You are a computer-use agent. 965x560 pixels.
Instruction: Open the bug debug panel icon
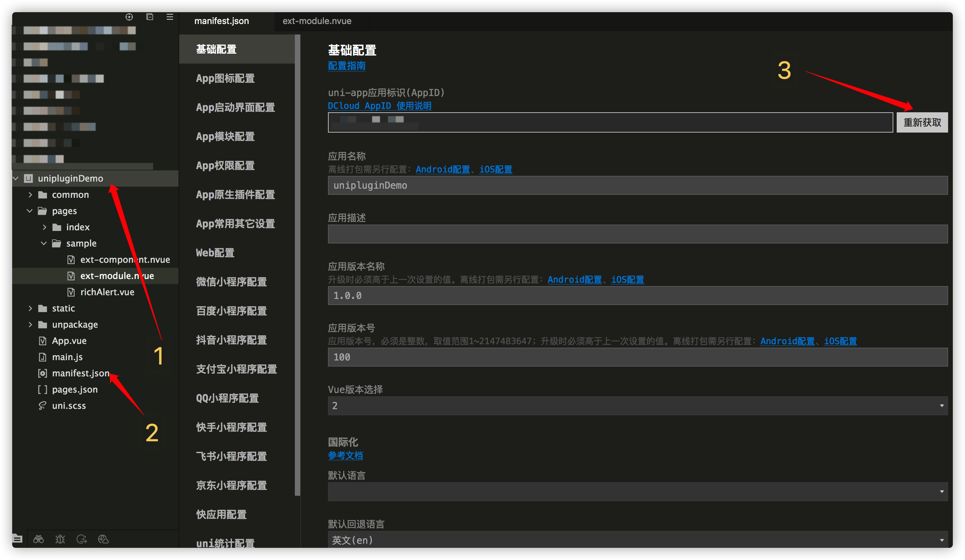(x=60, y=539)
